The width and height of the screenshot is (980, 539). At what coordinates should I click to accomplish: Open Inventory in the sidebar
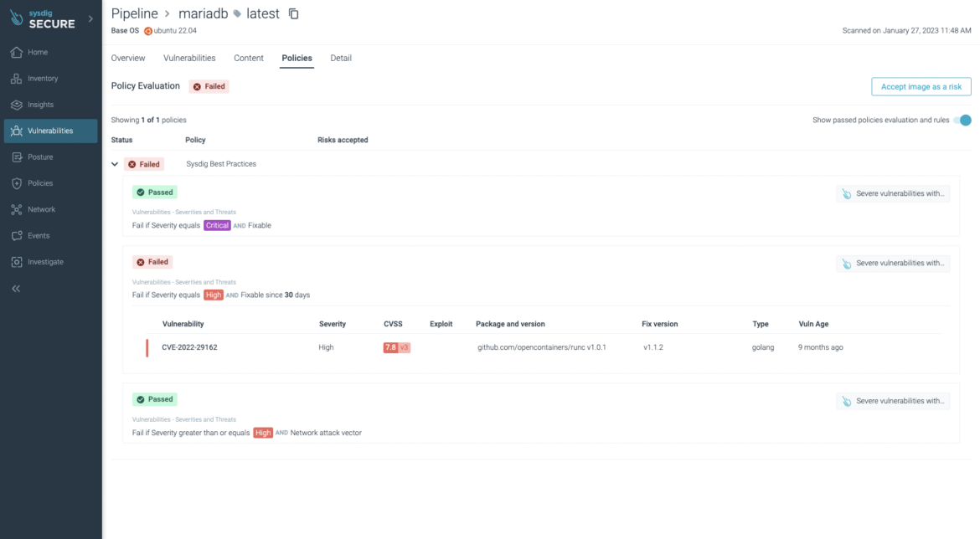tap(50, 79)
